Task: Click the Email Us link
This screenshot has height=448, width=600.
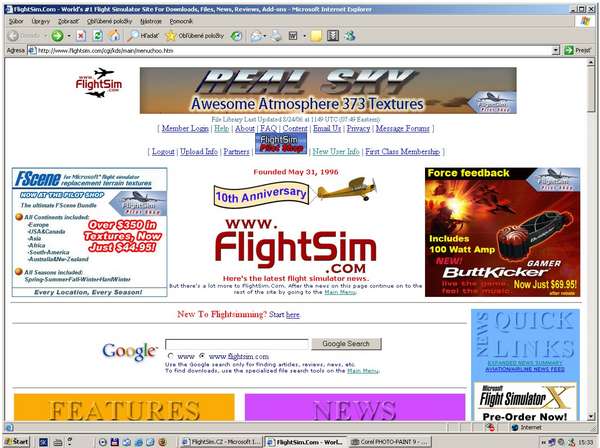Action: pyautogui.click(x=327, y=129)
